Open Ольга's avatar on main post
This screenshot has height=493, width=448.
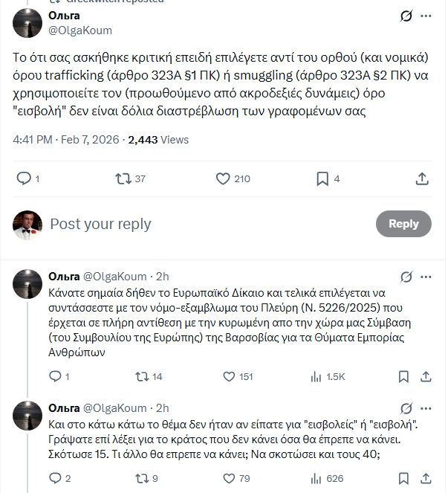[x=27, y=23]
